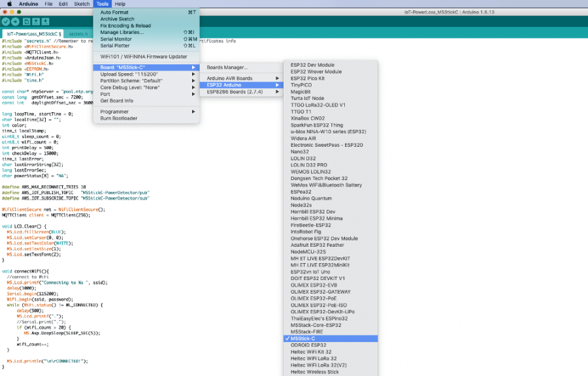Expand Partition Scheme: "Default" submenu
Image resolution: width=588 pixels, height=376 pixels.
[146, 80]
